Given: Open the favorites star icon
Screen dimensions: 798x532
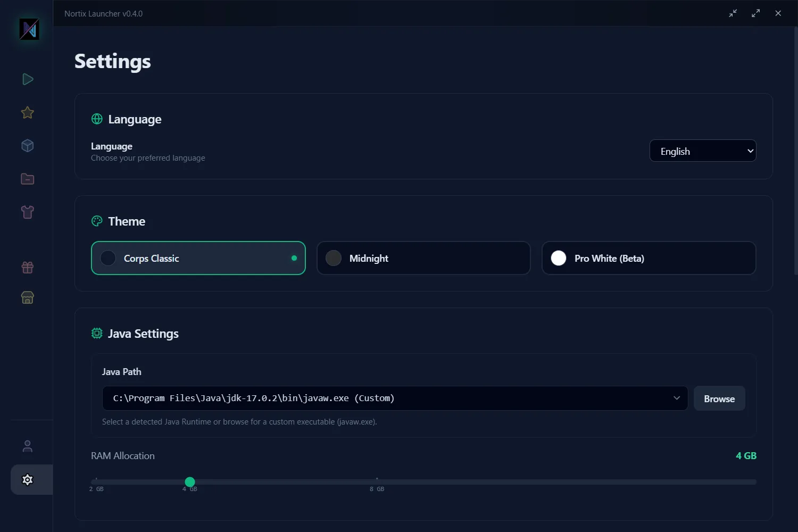Looking at the screenshot, I should 28,113.
